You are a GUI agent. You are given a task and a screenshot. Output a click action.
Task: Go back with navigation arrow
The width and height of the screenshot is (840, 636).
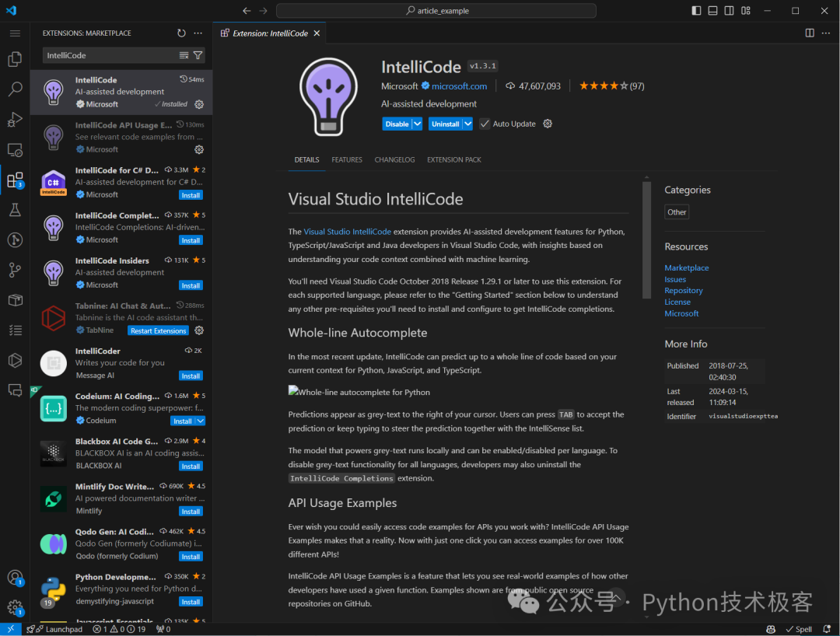(x=247, y=11)
